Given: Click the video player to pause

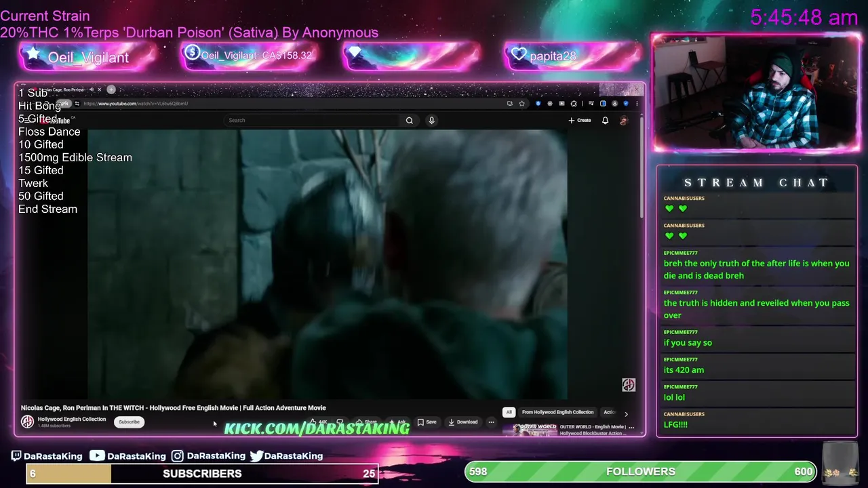Looking at the screenshot, I should pyautogui.click(x=328, y=264).
